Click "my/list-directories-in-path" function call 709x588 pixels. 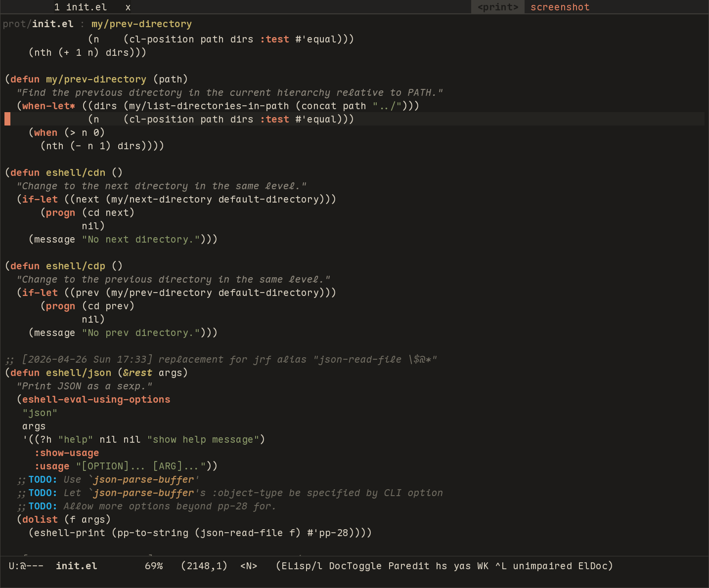click(209, 106)
